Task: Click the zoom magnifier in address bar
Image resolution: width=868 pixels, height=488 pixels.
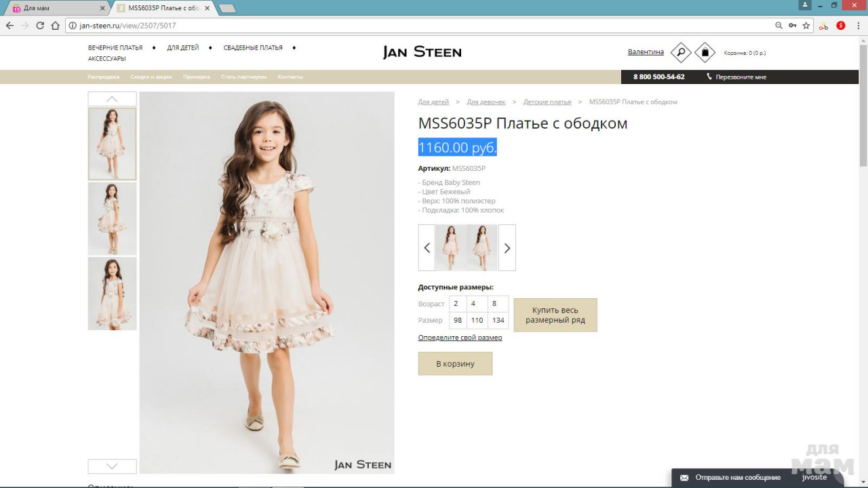Action: pos(778,26)
